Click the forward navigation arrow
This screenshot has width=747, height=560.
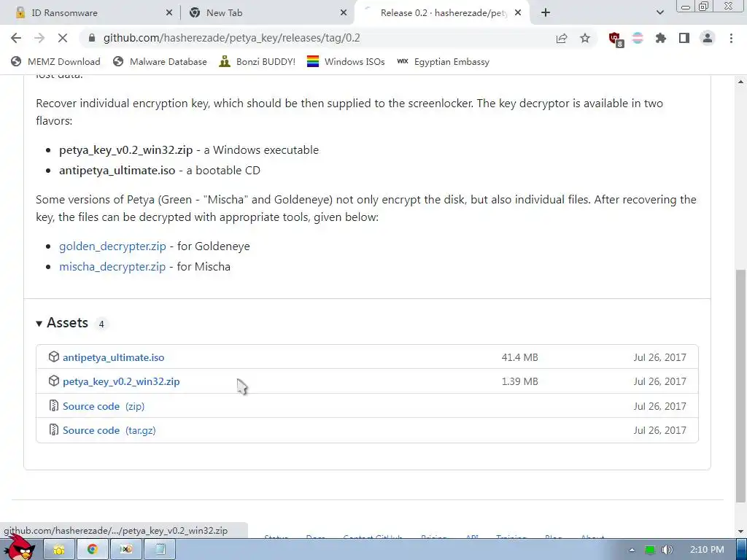click(39, 38)
